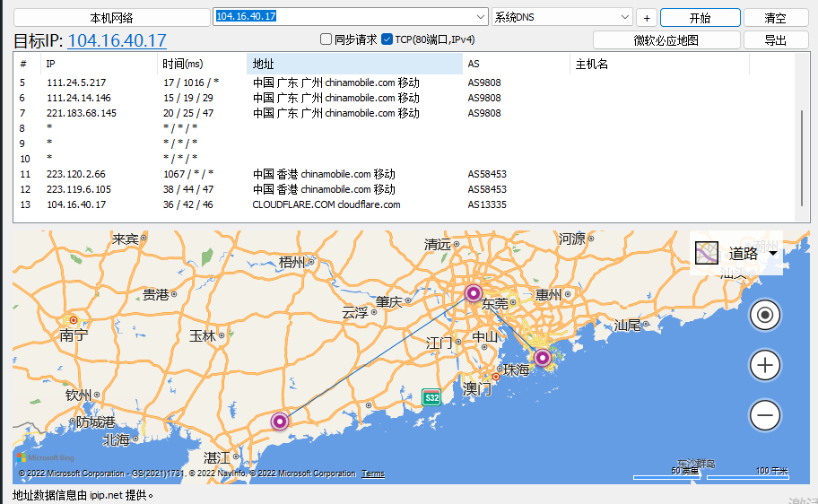
Task: Select hop 5 IP 111.24.5.217
Action: (76, 83)
